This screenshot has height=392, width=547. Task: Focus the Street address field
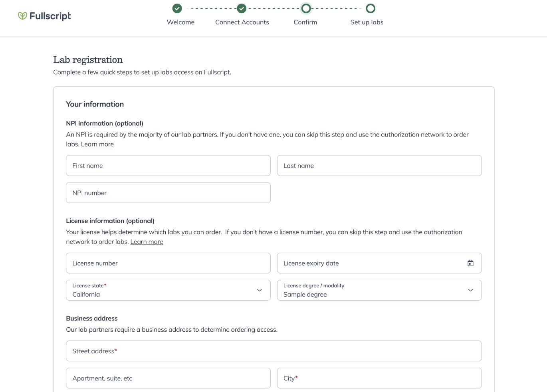point(274,351)
